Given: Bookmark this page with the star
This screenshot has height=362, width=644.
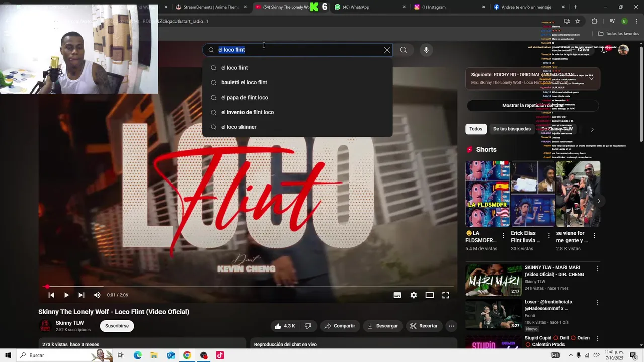Looking at the screenshot, I should point(578,21).
